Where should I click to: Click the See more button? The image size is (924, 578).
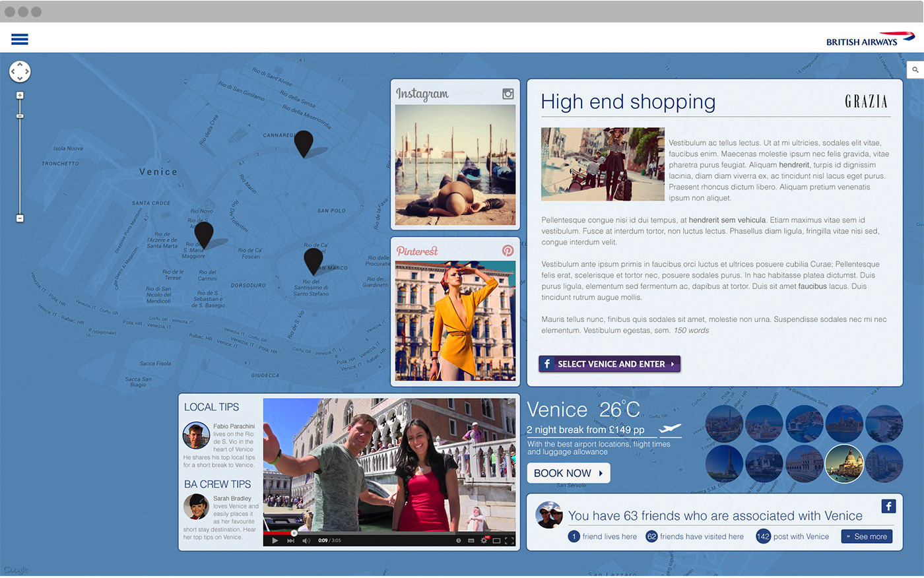coord(867,536)
